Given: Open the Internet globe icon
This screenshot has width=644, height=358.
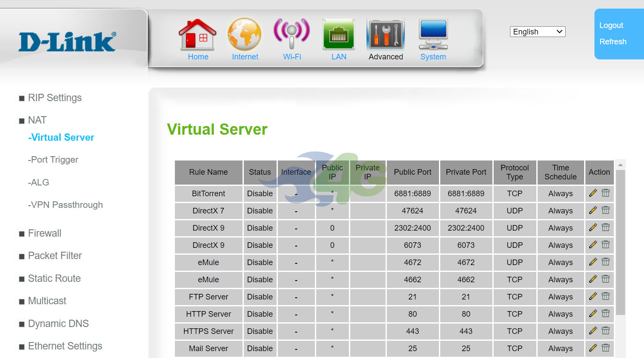Looking at the screenshot, I should tap(245, 34).
